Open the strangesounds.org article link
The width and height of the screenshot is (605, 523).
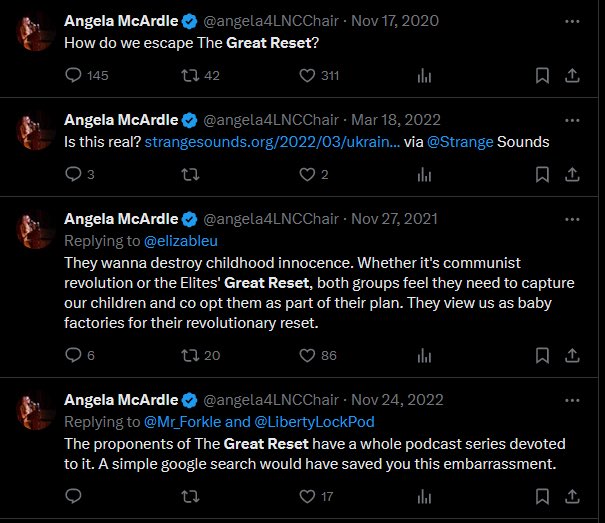tap(272, 142)
